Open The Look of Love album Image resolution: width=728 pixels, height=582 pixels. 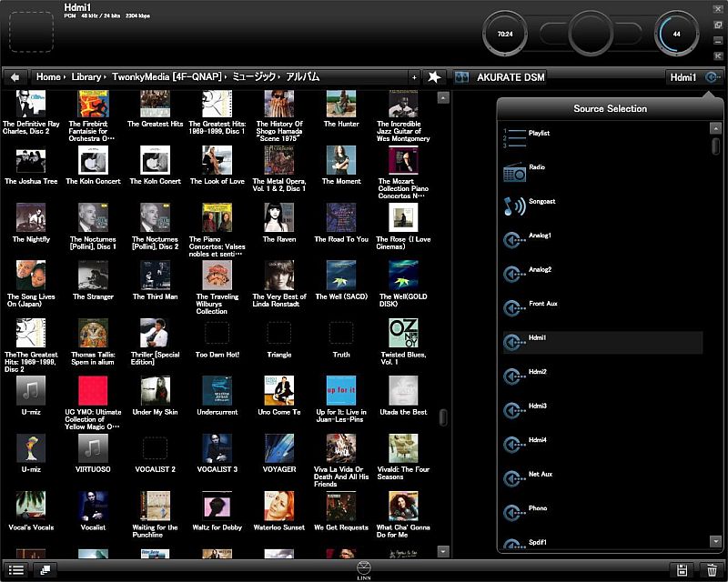(x=217, y=161)
